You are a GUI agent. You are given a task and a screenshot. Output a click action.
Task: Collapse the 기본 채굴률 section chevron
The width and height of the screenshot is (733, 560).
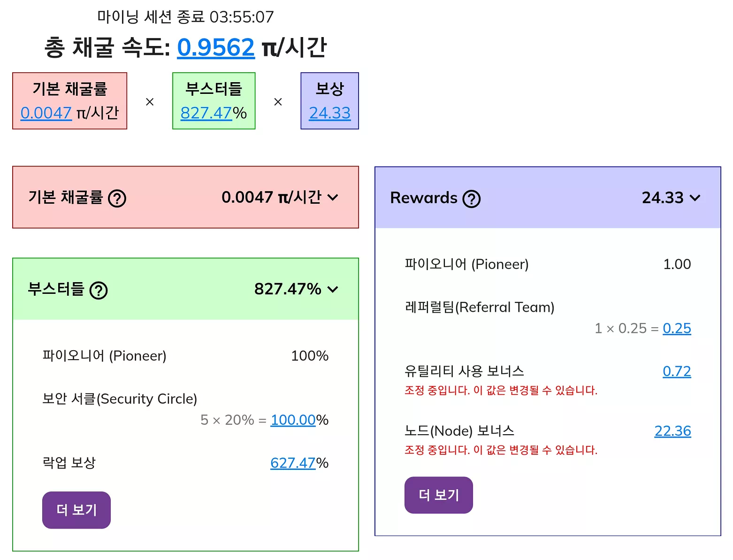[334, 198]
